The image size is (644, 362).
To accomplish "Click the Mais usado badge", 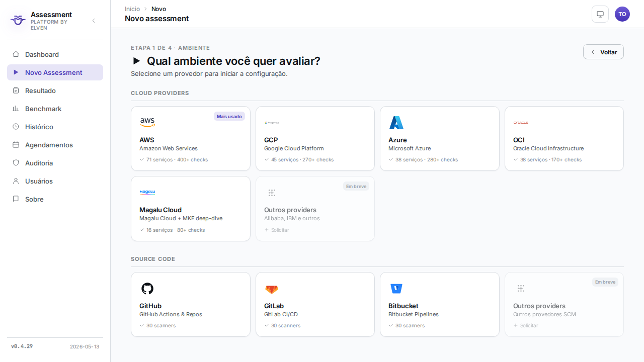I will coord(229,116).
